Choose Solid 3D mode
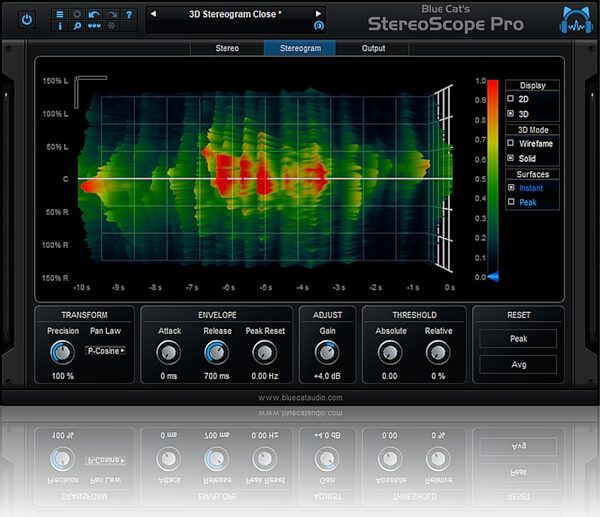 point(510,158)
